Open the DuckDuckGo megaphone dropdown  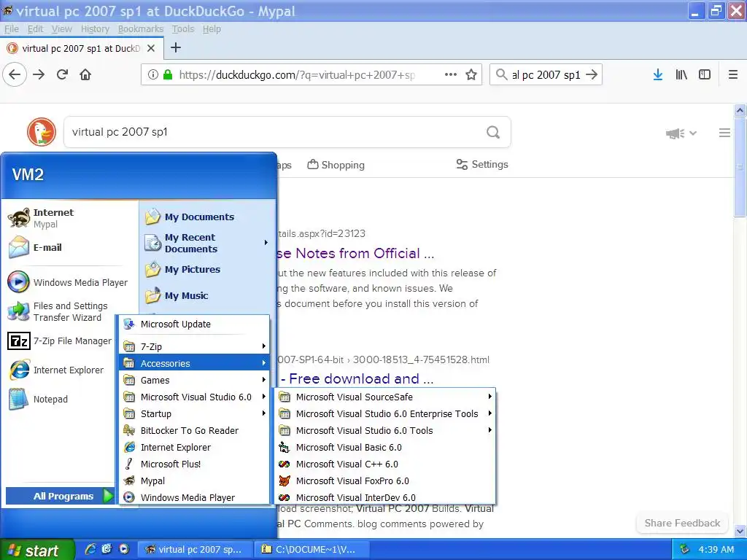click(x=681, y=133)
